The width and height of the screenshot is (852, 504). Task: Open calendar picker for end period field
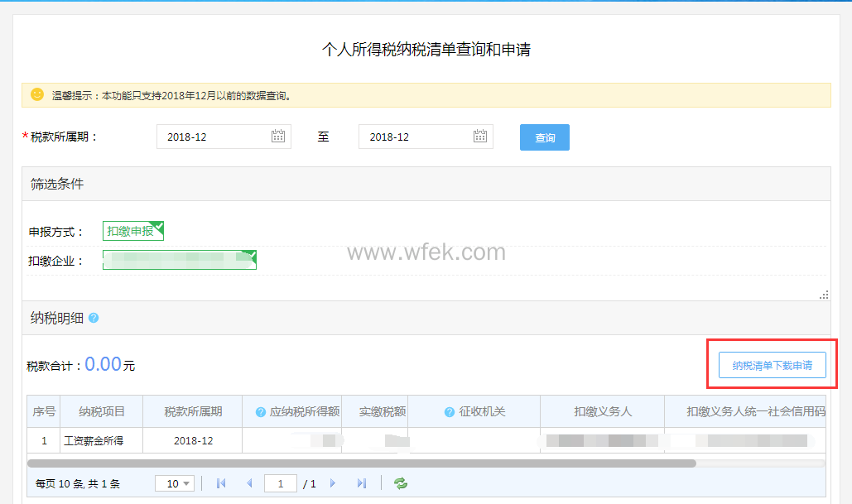tap(480, 137)
